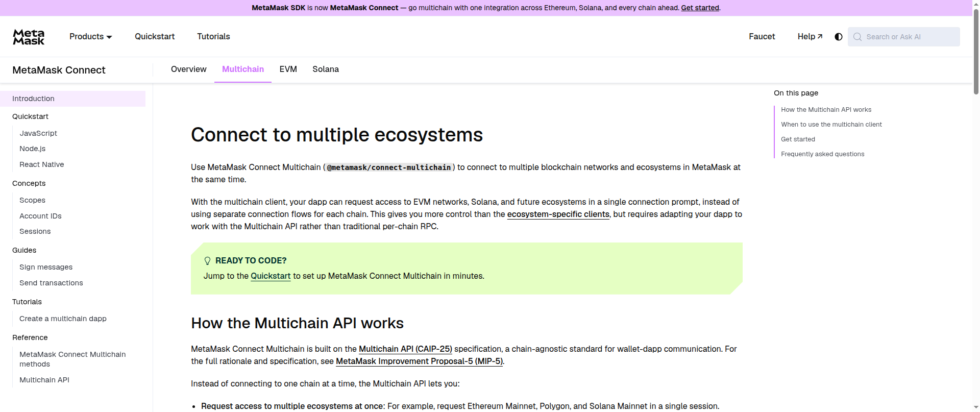
Task: Open the MetaMask Connect sidebar title
Action: tap(59, 70)
